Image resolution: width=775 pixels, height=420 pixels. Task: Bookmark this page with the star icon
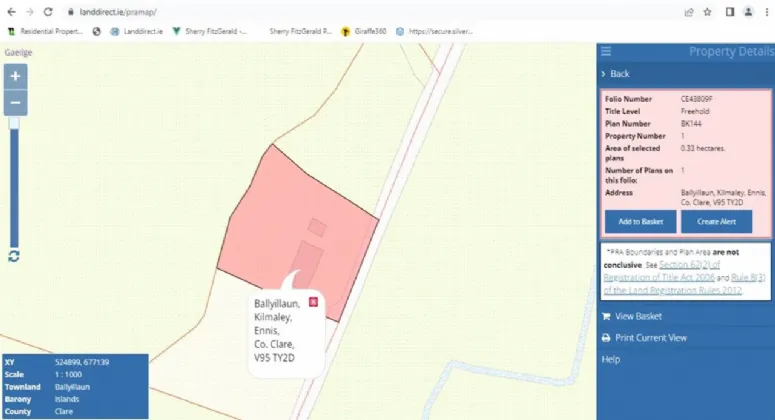pos(707,11)
